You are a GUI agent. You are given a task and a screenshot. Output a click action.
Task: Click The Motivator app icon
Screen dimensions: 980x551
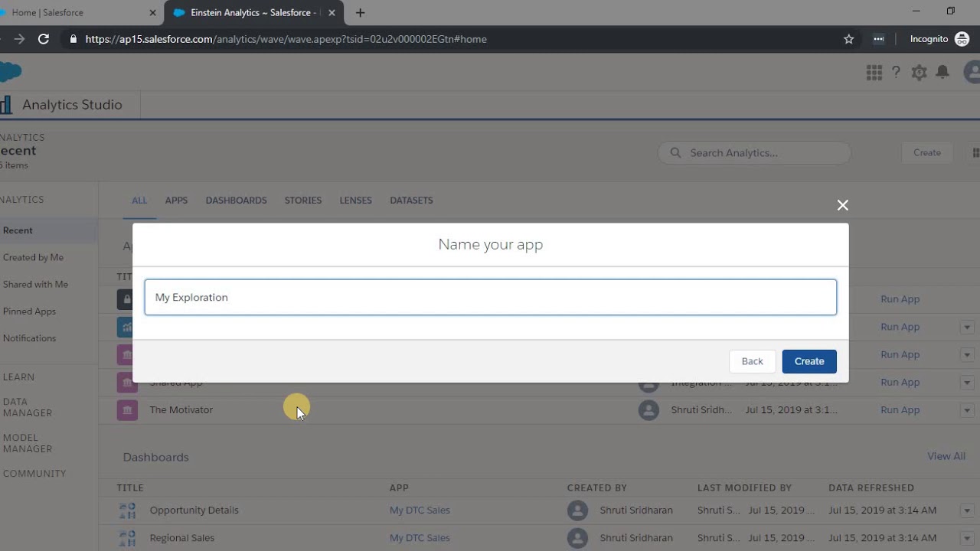click(x=127, y=410)
